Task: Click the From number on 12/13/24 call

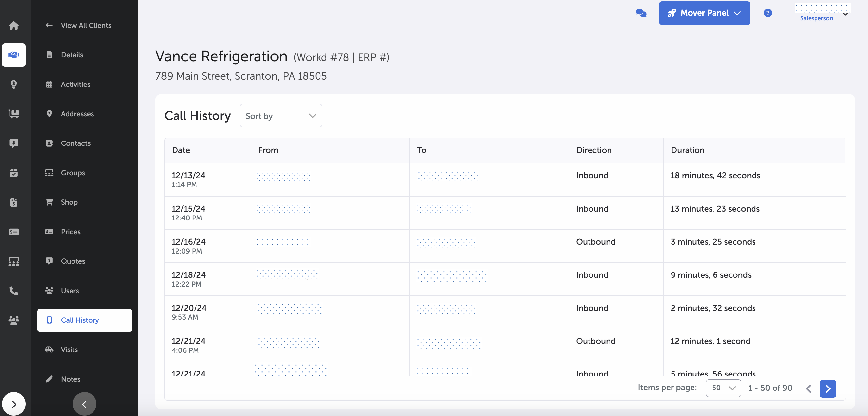Action: [283, 176]
